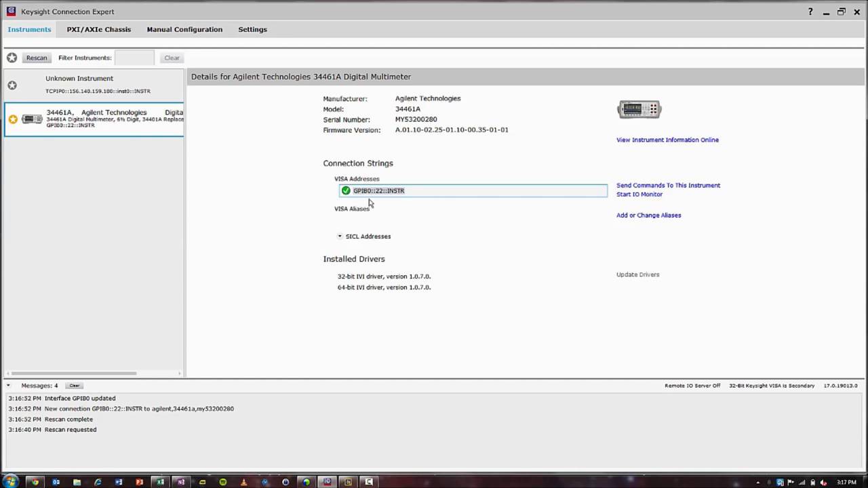Click the multimeter icon in instrument list
868x488 pixels.
pyautogui.click(x=32, y=119)
